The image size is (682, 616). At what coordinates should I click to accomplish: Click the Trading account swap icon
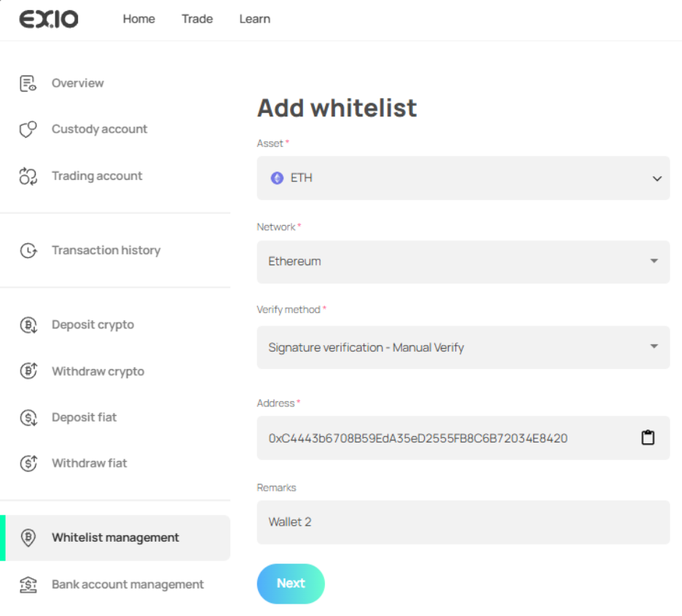tap(28, 176)
